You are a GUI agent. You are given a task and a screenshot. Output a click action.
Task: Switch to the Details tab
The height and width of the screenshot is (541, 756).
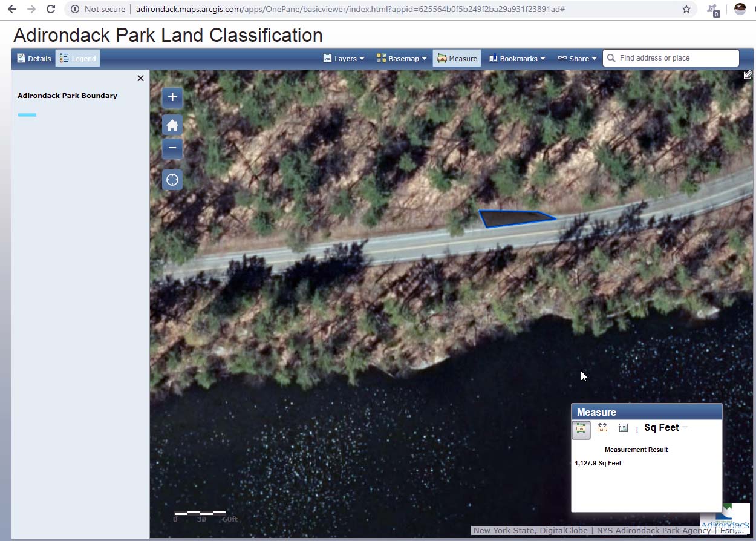(x=34, y=59)
